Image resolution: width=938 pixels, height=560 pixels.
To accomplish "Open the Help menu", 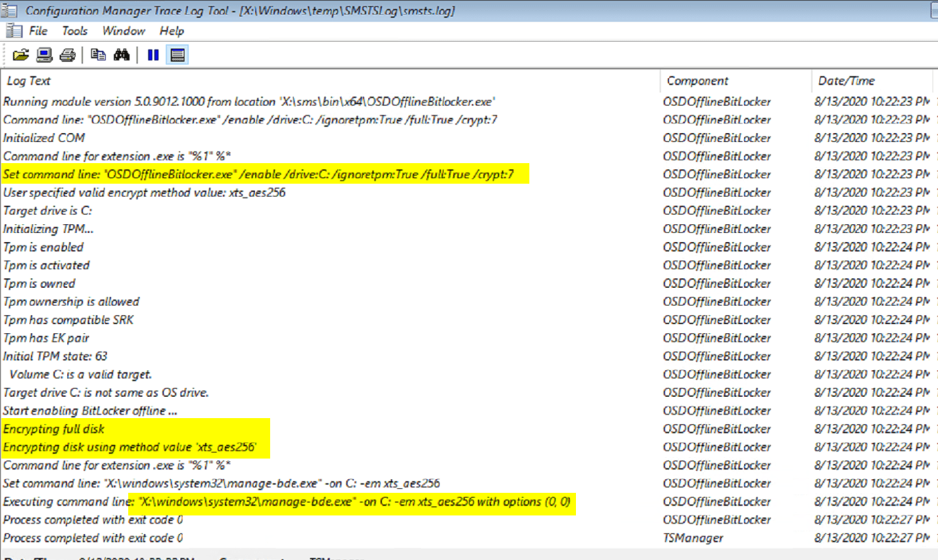I will pyautogui.click(x=171, y=30).
